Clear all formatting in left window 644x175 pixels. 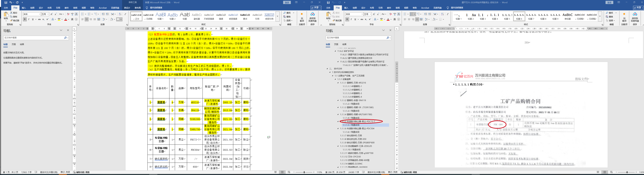click(x=68, y=14)
